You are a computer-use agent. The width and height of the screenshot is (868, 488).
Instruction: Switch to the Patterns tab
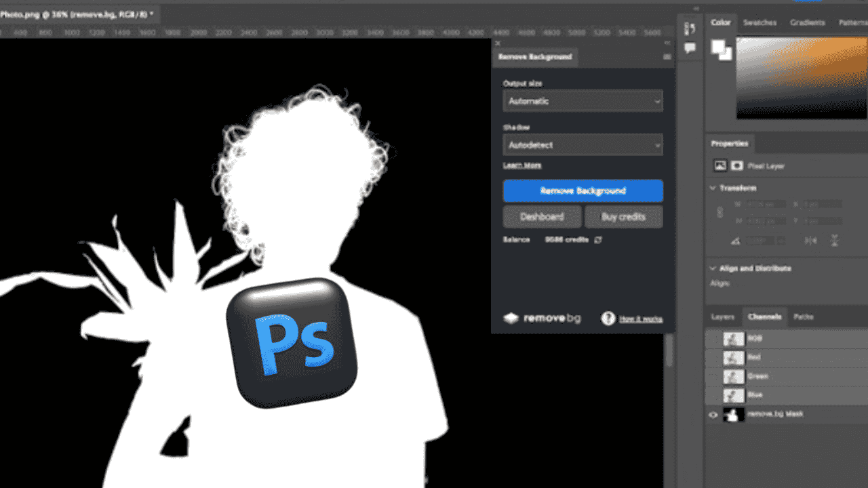click(x=852, y=22)
